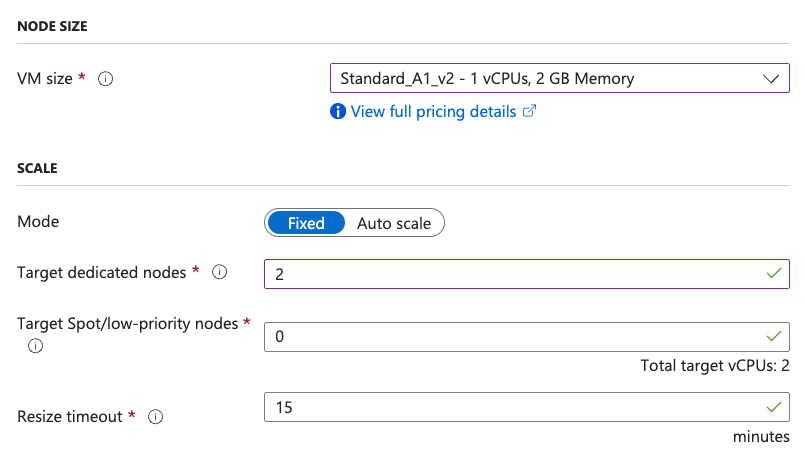
Task: Expand VM size list using chevron arrow
Action: 770,78
